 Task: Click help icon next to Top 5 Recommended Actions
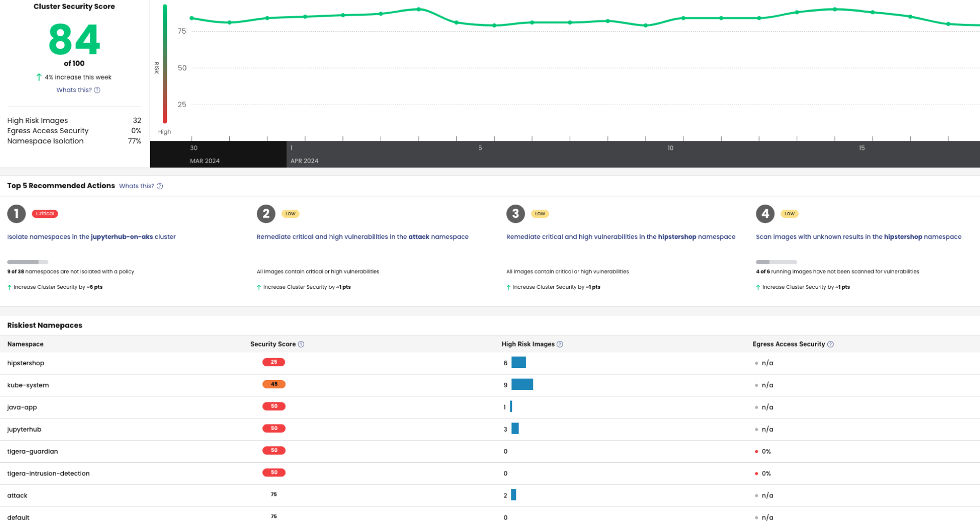tap(159, 186)
